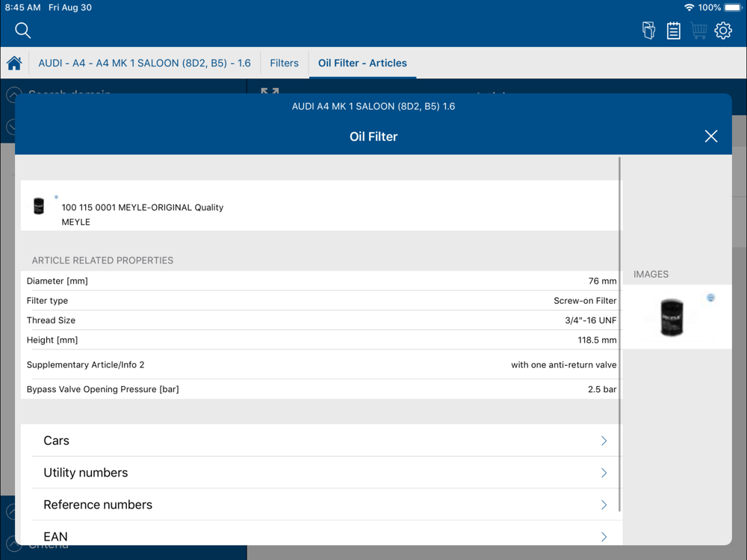
Task: Select the Thread Size property label
Action: [x=51, y=320]
